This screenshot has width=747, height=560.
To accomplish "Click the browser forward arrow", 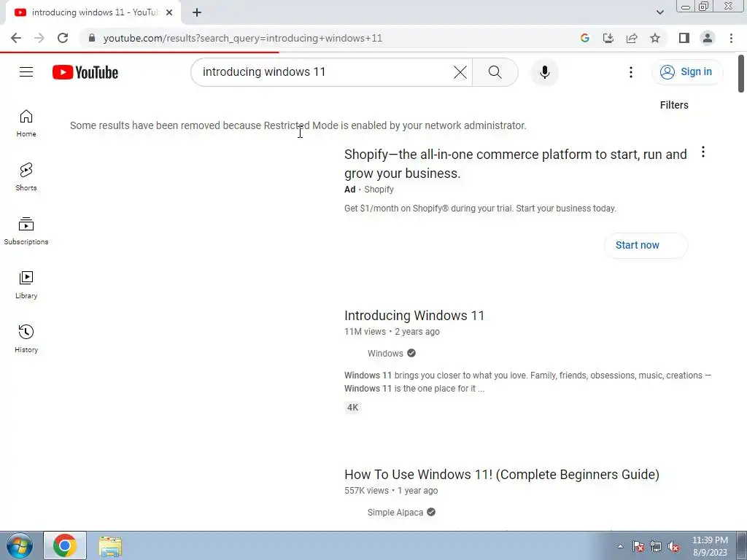I will tap(39, 38).
